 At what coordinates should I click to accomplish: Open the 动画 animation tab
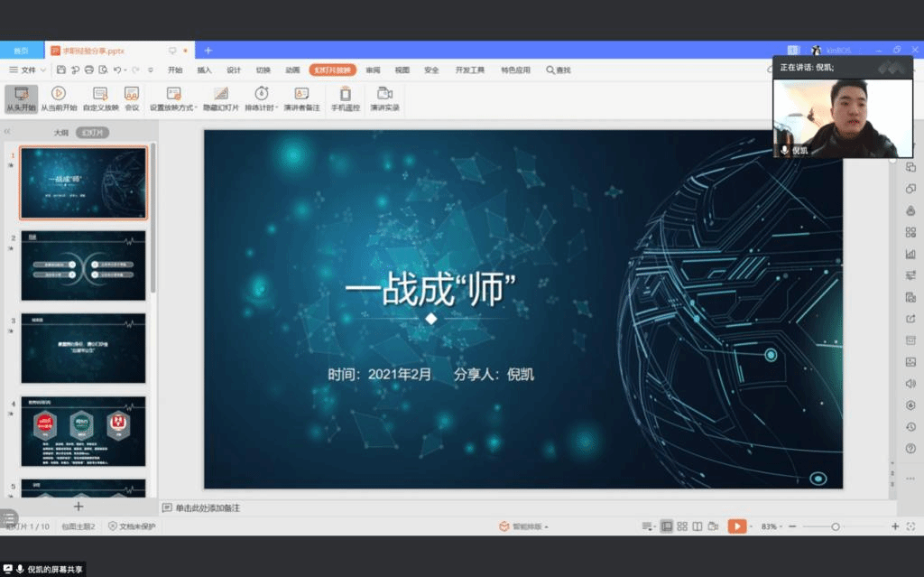click(292, 70)
